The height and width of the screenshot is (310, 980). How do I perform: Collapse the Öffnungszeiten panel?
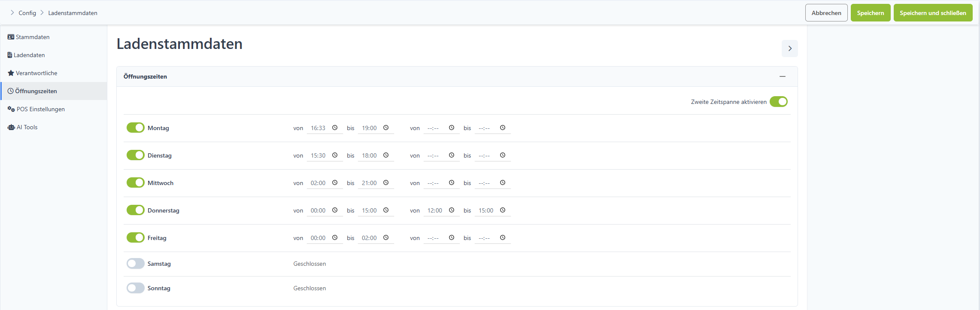pyautogui.click(x=783, y=76)
